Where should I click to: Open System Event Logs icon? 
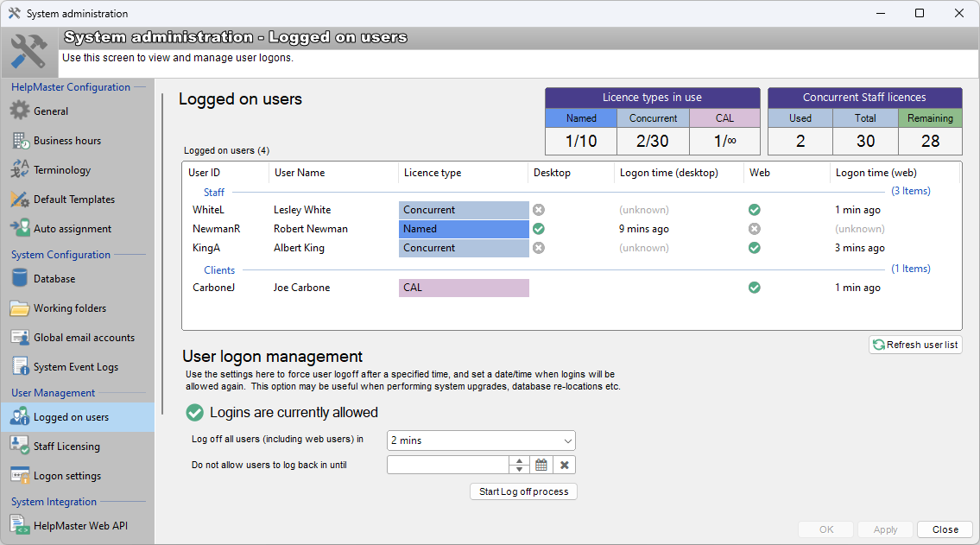coord(20,366)
